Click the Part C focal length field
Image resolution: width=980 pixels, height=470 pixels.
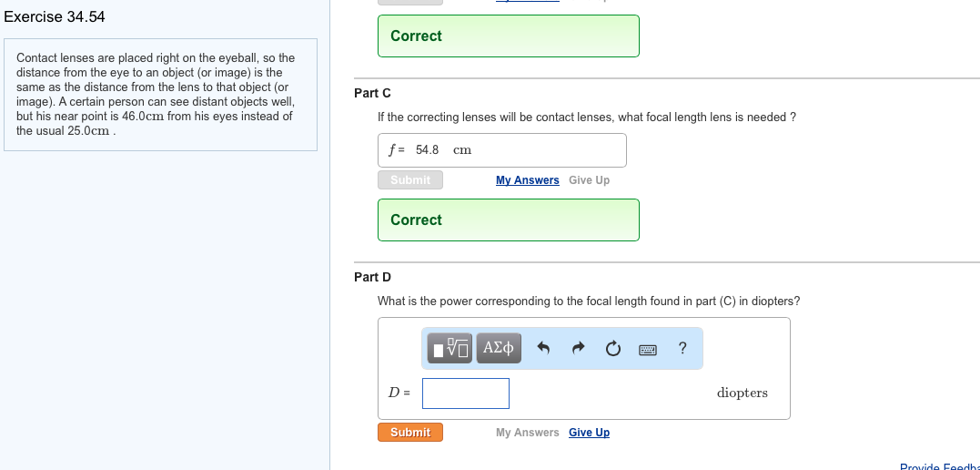(502, 150)
